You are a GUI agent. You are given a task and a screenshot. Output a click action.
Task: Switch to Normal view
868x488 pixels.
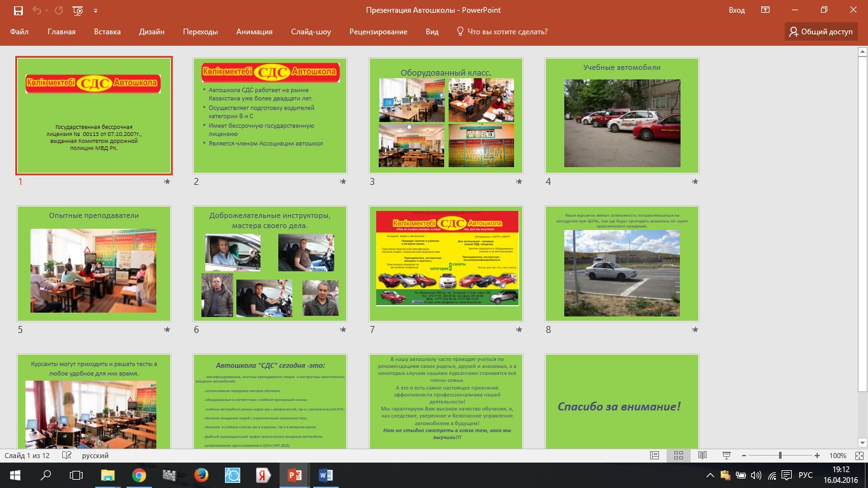tap(654, 456)
